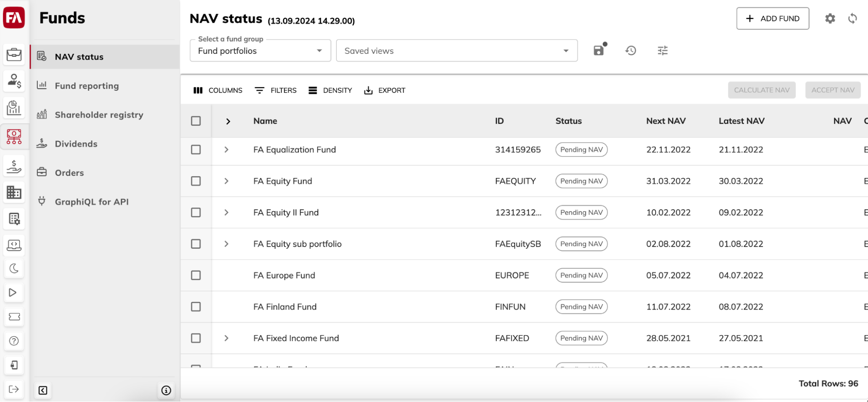This screenshot has height=402, width=868.
Task: Toggle the select-all rows checkbox
Action: point(196,121)
